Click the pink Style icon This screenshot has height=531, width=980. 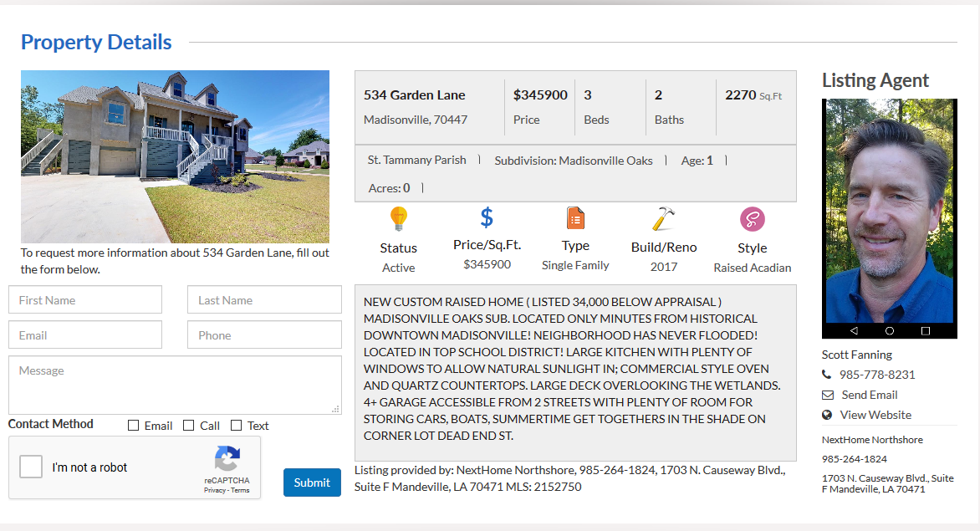click(x=752, y=220)
